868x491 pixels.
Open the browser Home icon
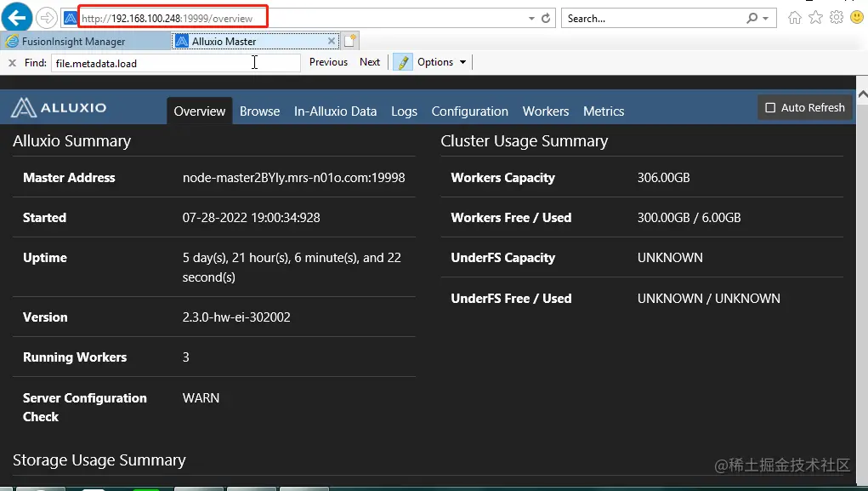coord(795,18)
